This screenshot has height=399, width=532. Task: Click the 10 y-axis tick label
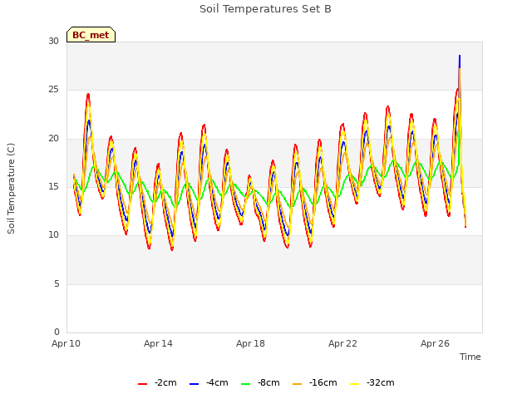pos(53,234)
